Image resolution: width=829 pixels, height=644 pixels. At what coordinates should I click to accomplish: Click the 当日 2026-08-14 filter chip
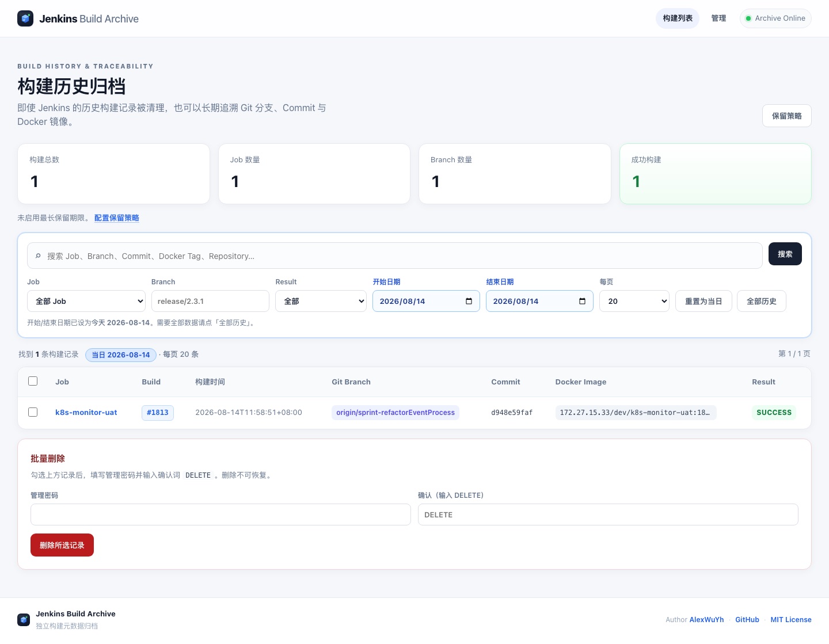[121, 355]
